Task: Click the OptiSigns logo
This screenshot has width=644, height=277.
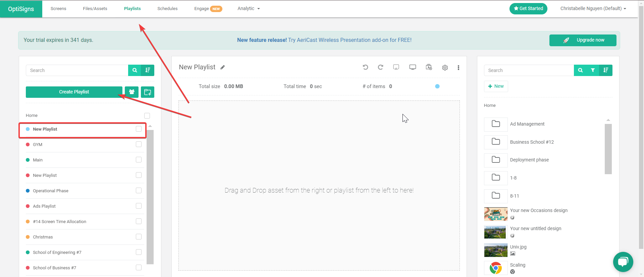Action: 21,9
